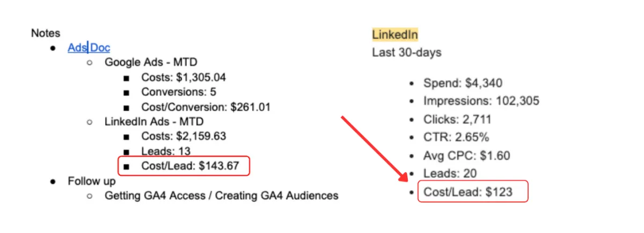Click the LinkedIn Ads - MTD line
This screenshot has height=233, width=644.
click(154, 122)
